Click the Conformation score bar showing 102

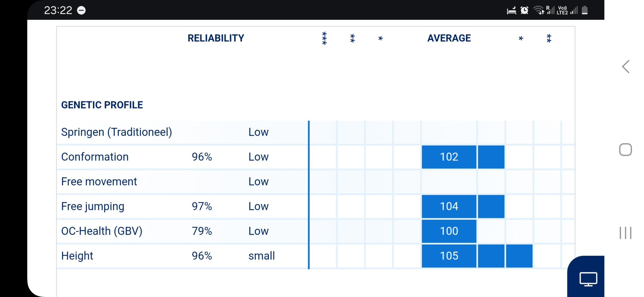point(449,157)
